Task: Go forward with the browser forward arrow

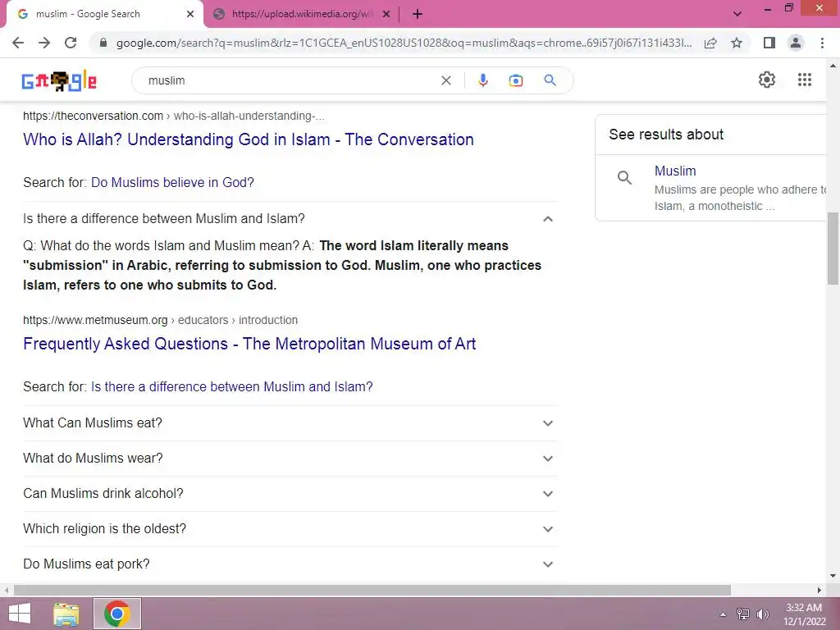Action: (x=44, y=43)
